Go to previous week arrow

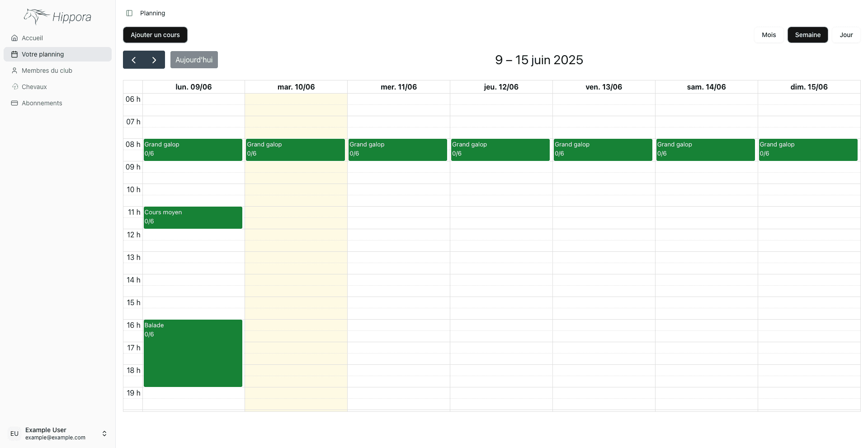[x=134, y=60]
